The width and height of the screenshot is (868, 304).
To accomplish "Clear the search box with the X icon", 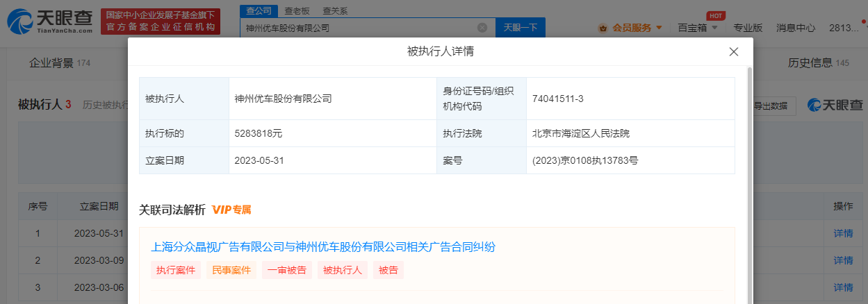I will [482, 28].
